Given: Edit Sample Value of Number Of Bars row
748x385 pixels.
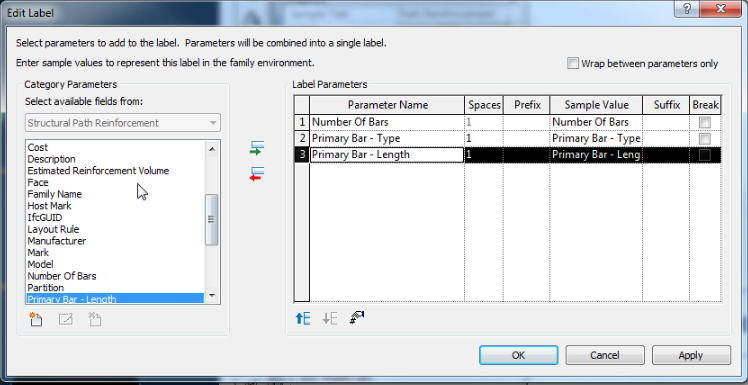Looking at the screenshot, I should click(x=596, y=123).
